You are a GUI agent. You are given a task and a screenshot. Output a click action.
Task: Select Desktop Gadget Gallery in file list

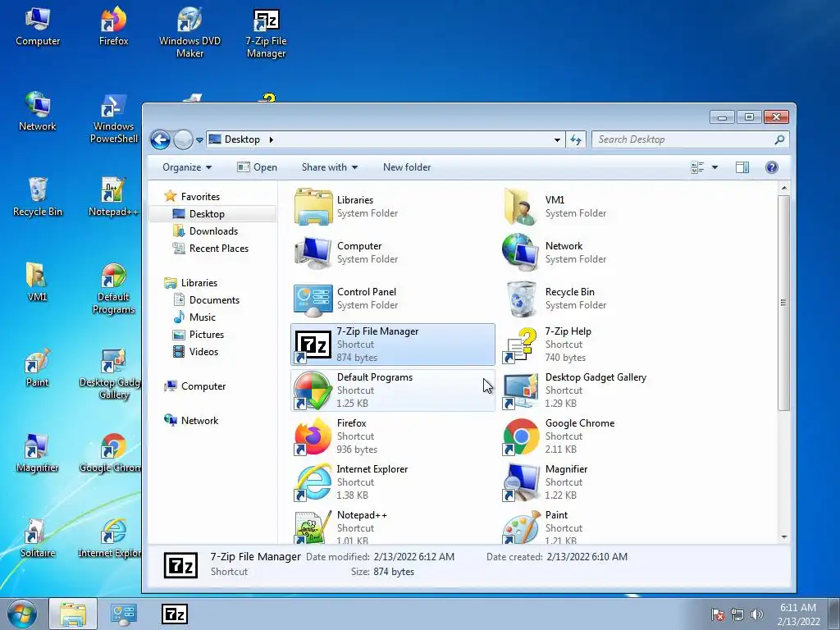tap(603, 390)
